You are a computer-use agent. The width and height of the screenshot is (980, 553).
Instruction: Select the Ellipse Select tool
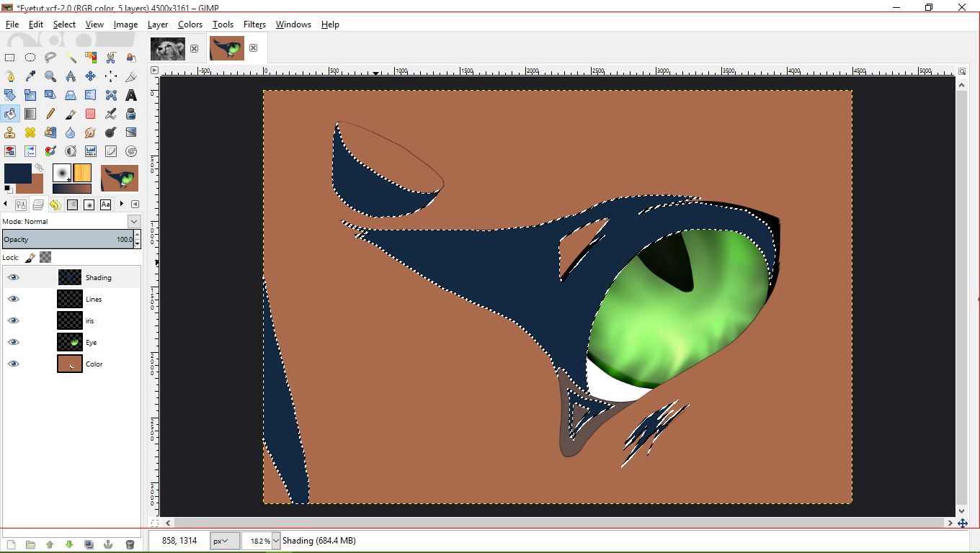click(x=30, y=58)
